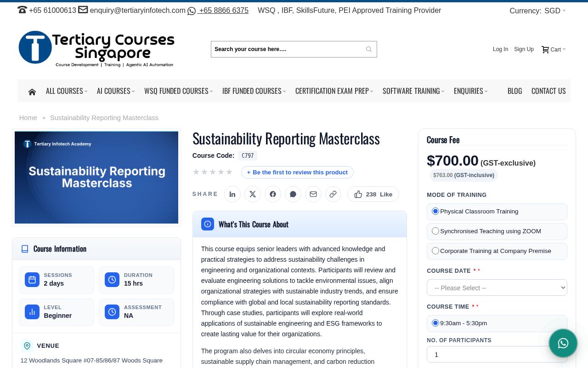The width and height of the screenshot is (588, 368).
Task: Share course by email icon
Action: 313,194
